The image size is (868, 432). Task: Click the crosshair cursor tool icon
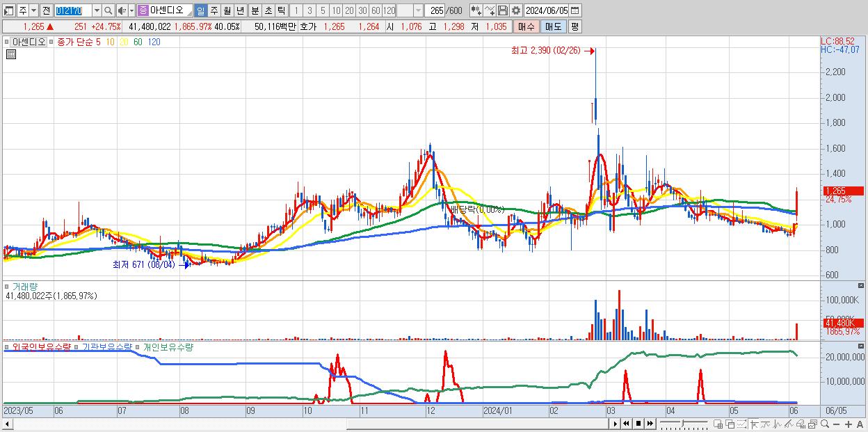(754, 424)
